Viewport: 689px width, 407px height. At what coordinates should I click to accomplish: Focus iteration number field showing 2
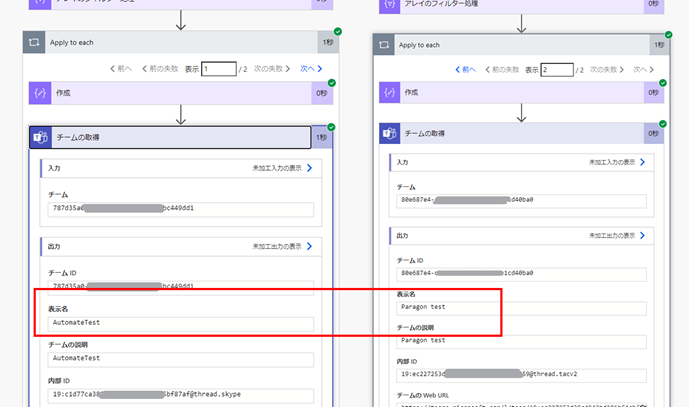pos(557,69)
